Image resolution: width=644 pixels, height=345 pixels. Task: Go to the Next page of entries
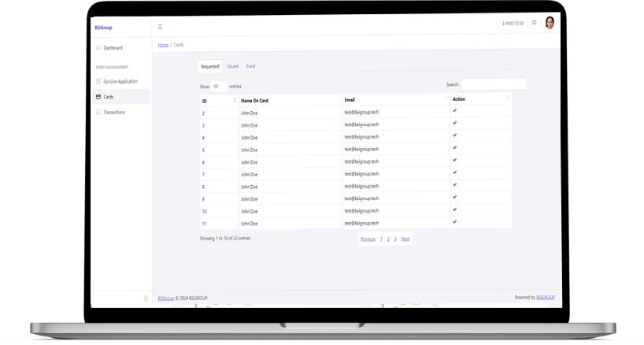[x=405, y=239]
